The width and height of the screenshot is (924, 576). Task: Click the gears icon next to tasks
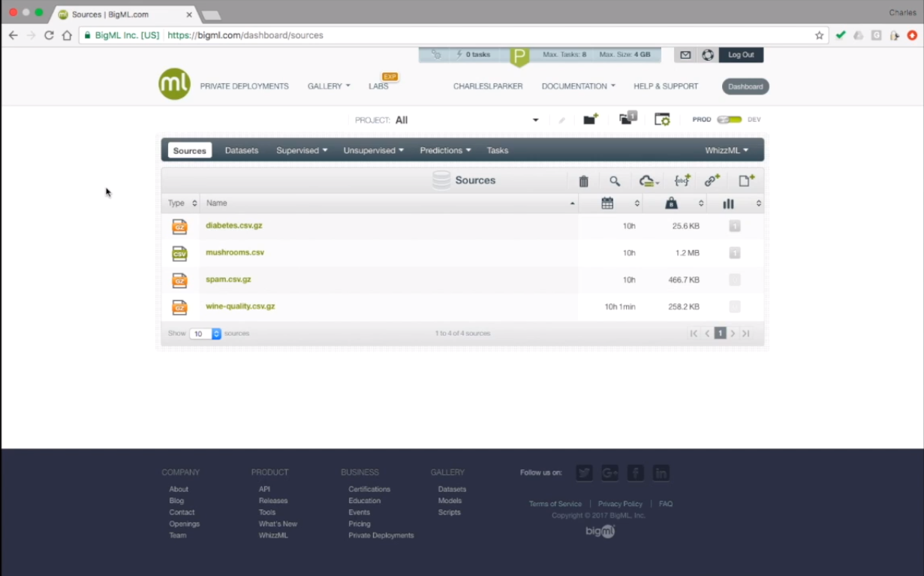click(436, 55)
